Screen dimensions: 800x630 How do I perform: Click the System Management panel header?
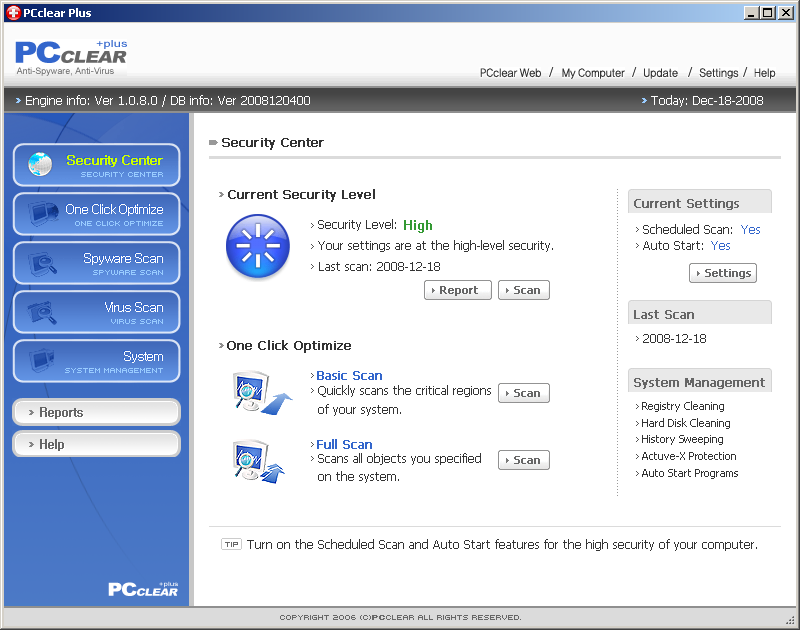[x=699, y=381]
